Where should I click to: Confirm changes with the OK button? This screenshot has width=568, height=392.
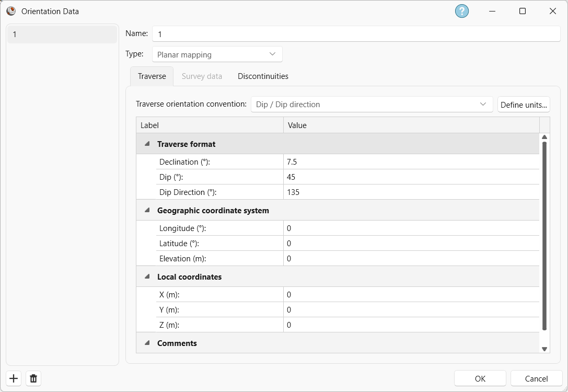[479, 378]
